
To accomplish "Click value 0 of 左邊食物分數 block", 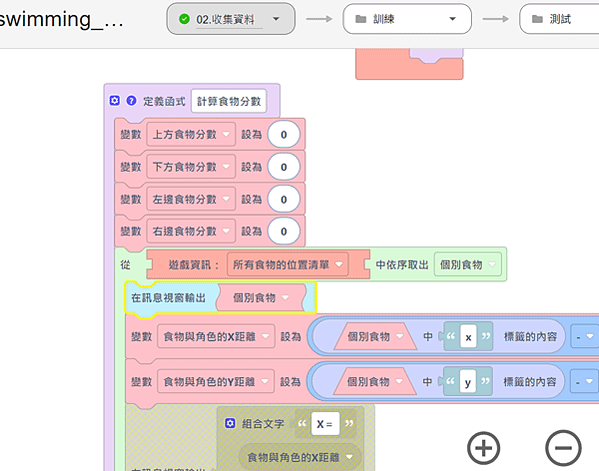I will tap(283, 199).
